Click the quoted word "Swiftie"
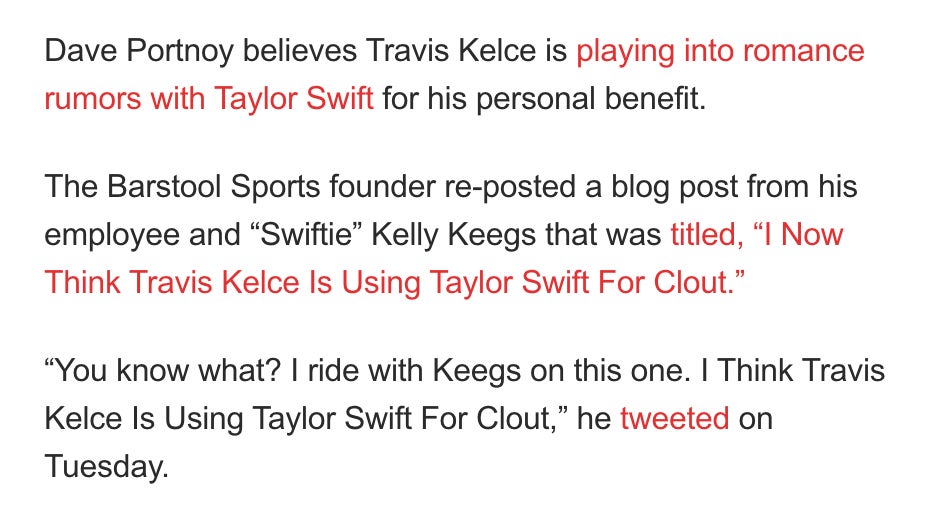This screenshot has width=928, height=510. coord(316,235)
